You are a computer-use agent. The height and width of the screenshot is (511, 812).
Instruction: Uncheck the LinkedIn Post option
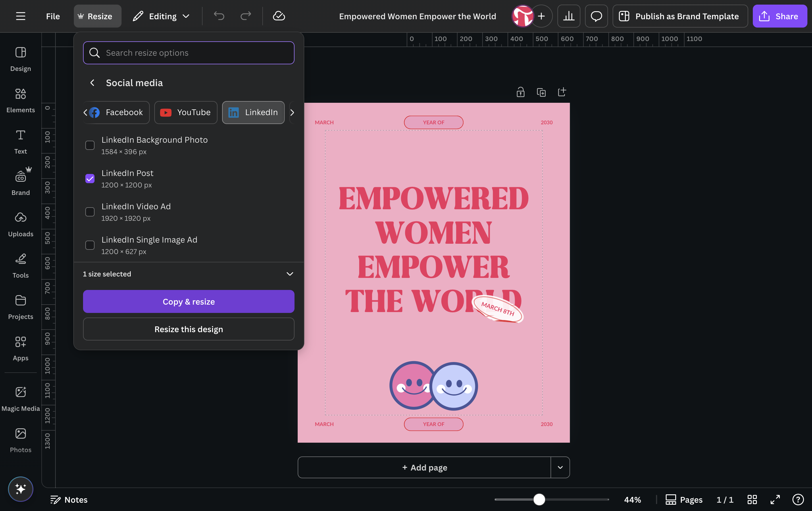coord(90,179)
